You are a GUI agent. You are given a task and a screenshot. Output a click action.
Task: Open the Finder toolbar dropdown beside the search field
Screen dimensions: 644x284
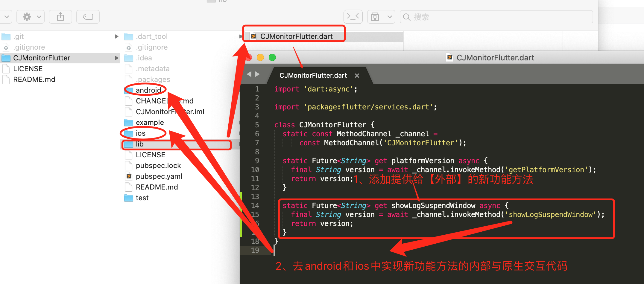[x=381, y=17]
